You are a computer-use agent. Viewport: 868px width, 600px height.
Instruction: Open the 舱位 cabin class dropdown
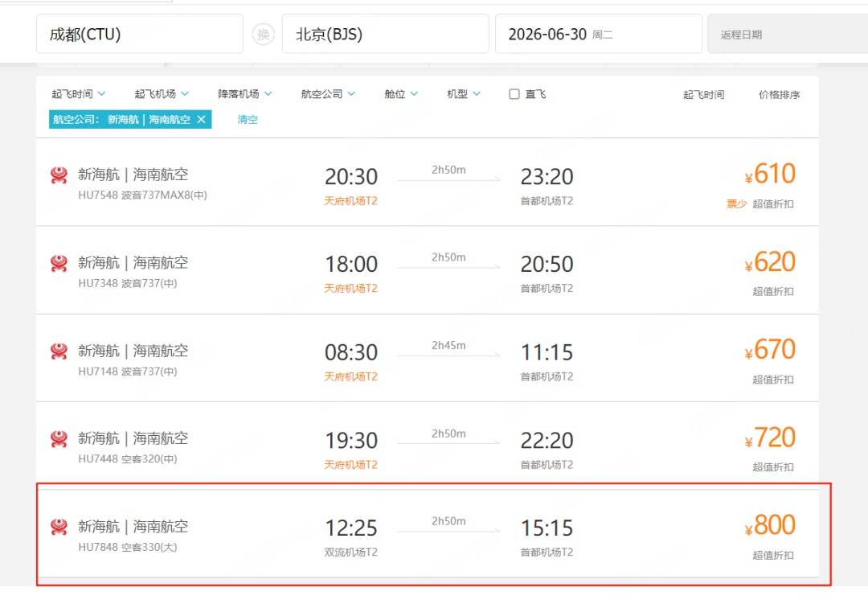click(401, 94)
